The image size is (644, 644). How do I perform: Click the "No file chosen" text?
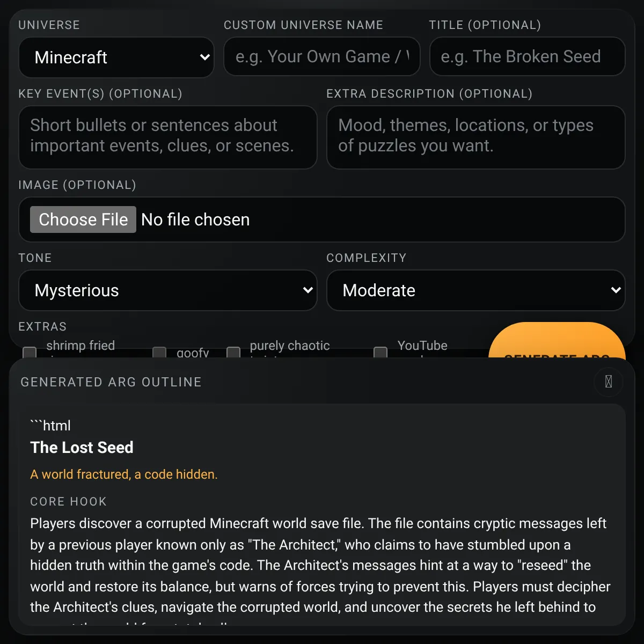click(x=195, y=219)
